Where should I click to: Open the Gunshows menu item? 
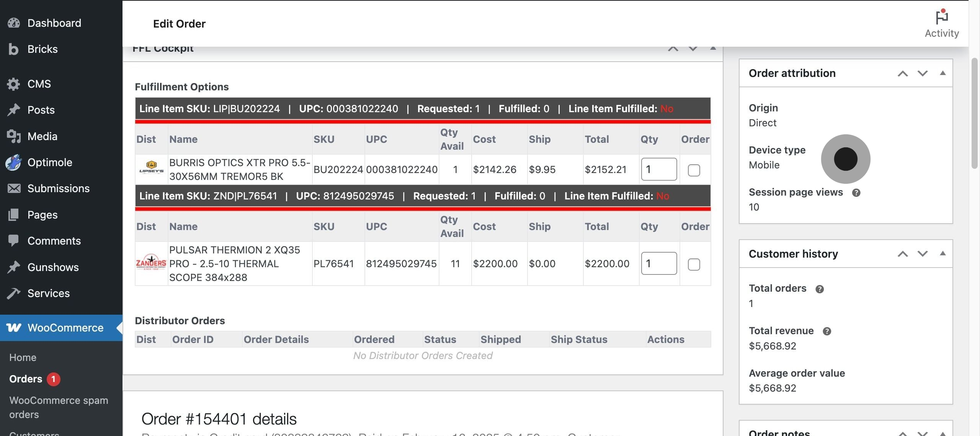pyautogui.click(x=53, y=267)
